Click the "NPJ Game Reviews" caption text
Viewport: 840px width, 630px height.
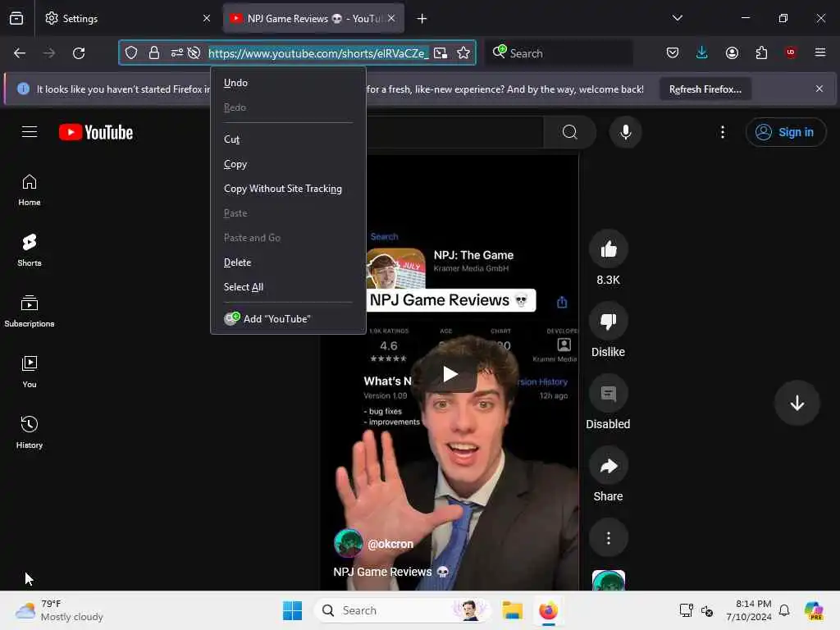tap(382, 572)
